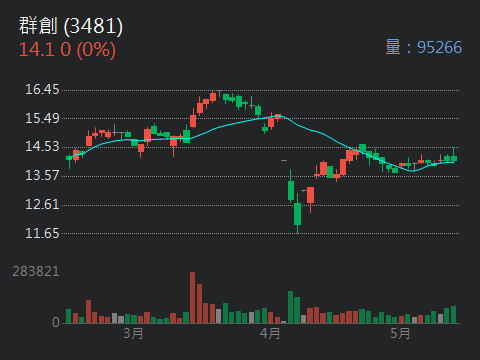Viewport: 480px width, 360px height.
Task: Click the 12.61 price axis label
Action: [42, 204]
